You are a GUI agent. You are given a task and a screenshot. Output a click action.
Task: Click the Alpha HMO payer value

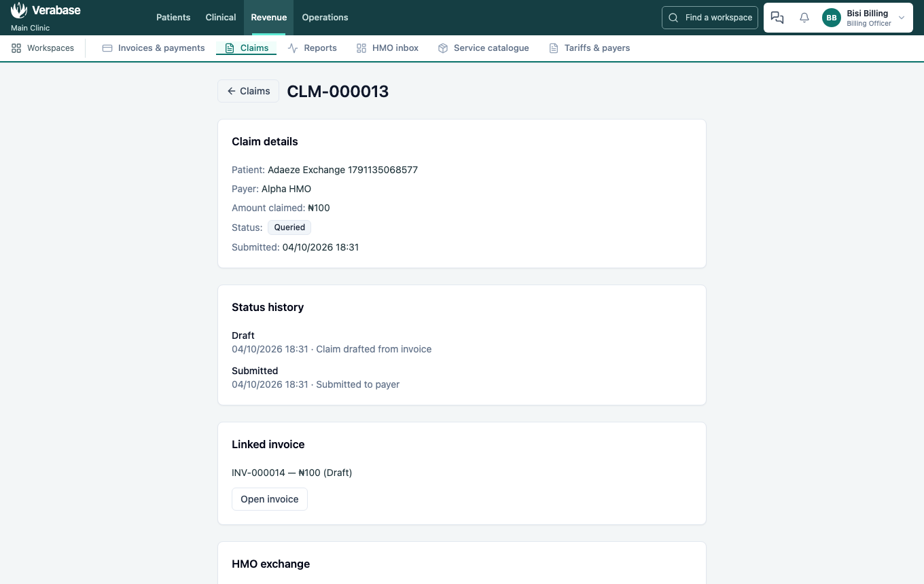click(x=286, y=189)
